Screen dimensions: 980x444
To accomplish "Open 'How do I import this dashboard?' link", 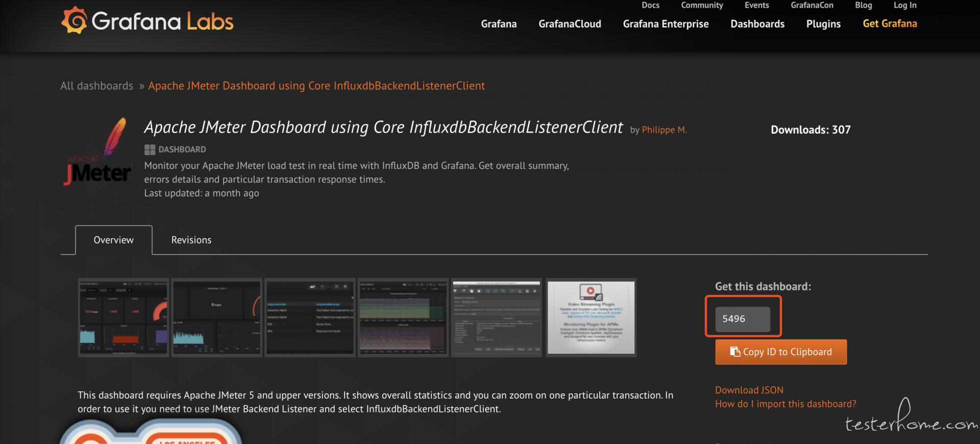I will click(785, 404).
